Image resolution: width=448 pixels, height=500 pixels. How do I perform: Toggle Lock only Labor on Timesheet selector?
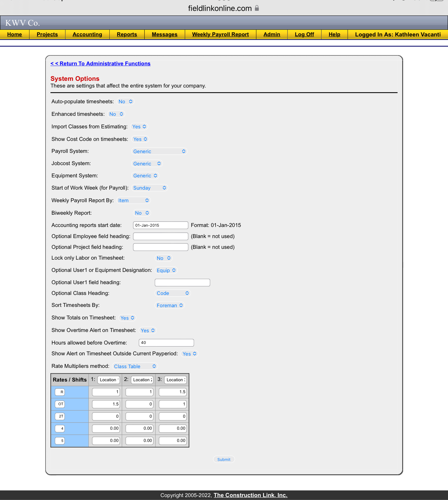coord(163,258)
